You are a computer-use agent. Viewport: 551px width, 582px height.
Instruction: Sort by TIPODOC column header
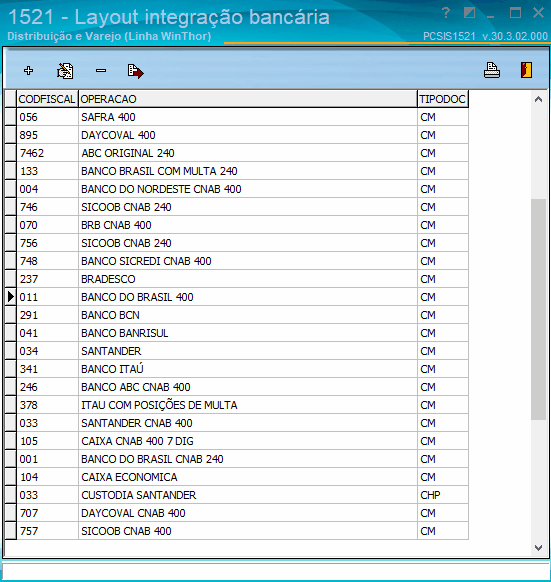click(x=443, y=99)
